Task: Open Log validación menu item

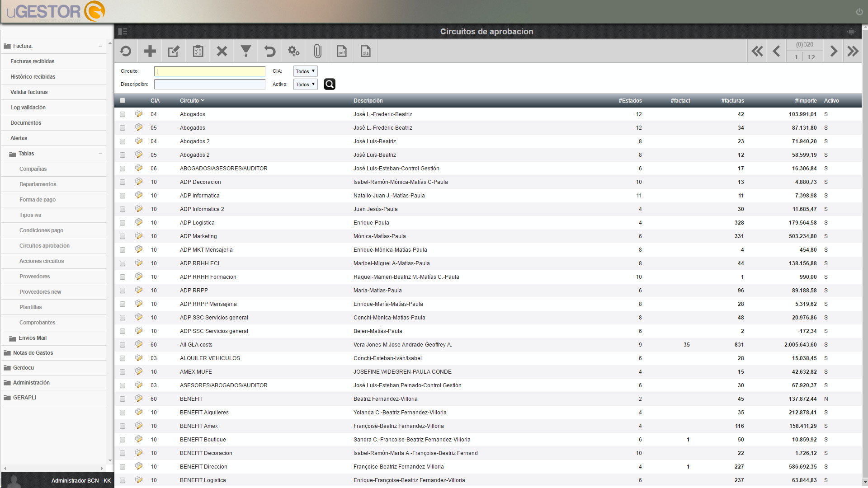Action: (x=28, y=108)
